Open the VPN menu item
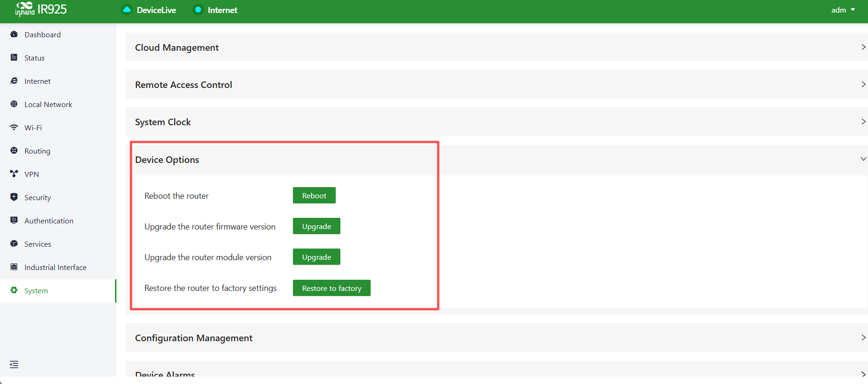 [58, 175]
